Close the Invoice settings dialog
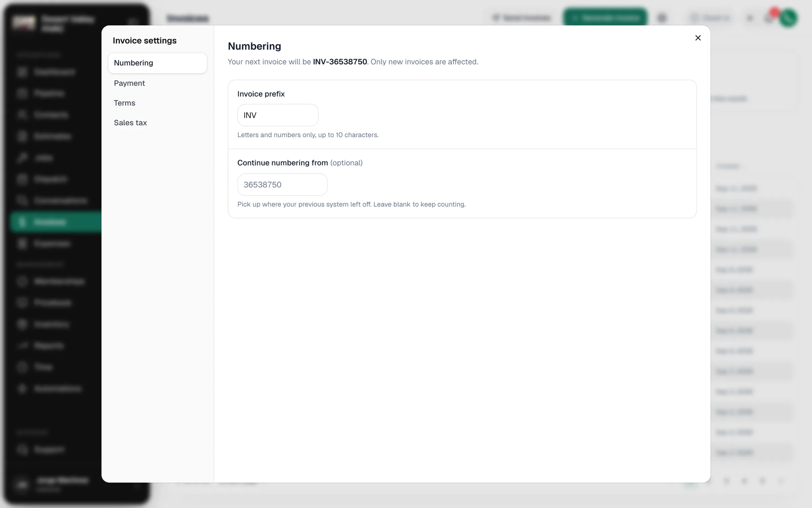Viewport: 812px width, 508px height. (x=698, y=38)
